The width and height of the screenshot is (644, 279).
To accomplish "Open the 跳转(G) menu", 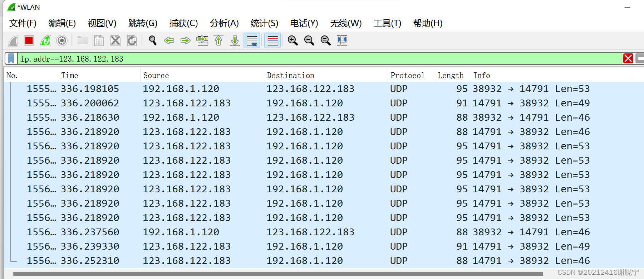I will pos(143,23).
